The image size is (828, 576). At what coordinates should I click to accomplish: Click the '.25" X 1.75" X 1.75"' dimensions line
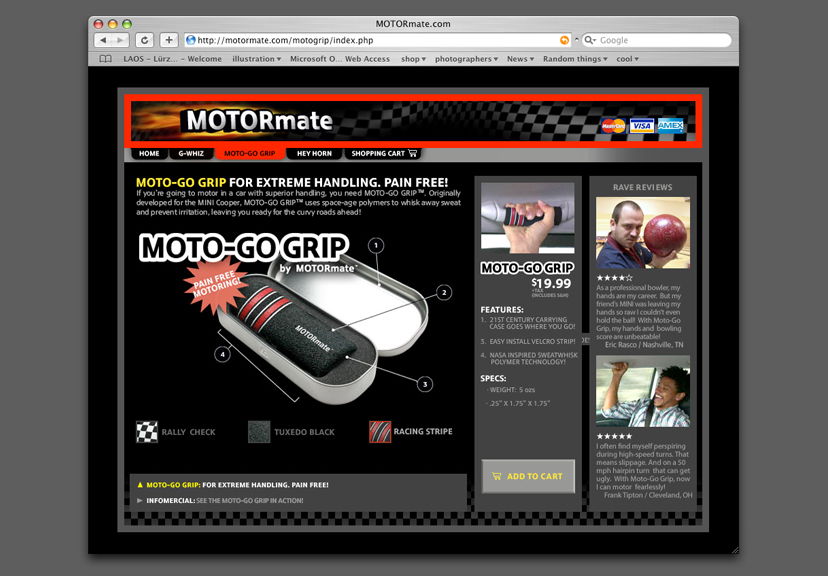click(518, 403)
